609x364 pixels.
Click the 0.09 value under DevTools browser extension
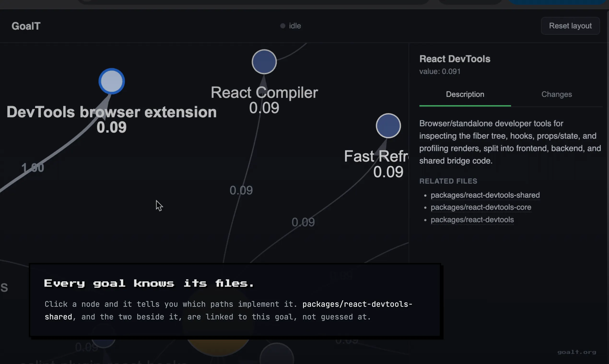click(112, 127)
